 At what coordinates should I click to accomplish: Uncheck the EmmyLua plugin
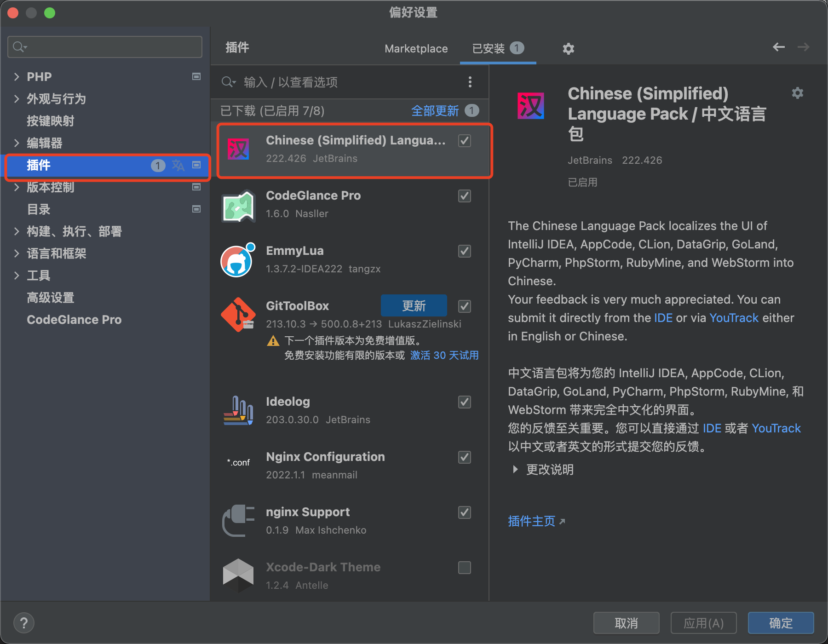(465, 251)
